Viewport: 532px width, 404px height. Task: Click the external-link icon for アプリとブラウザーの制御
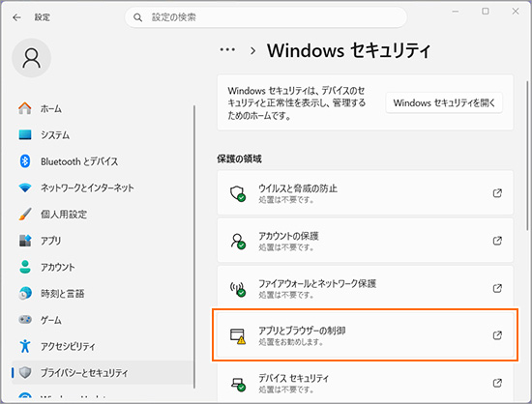coord(497,335)
